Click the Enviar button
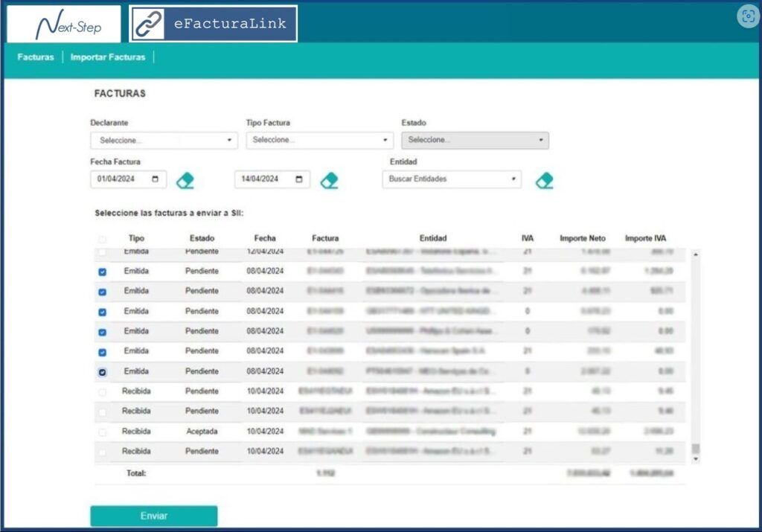This screenshot has height=532, width=762. 154,516
